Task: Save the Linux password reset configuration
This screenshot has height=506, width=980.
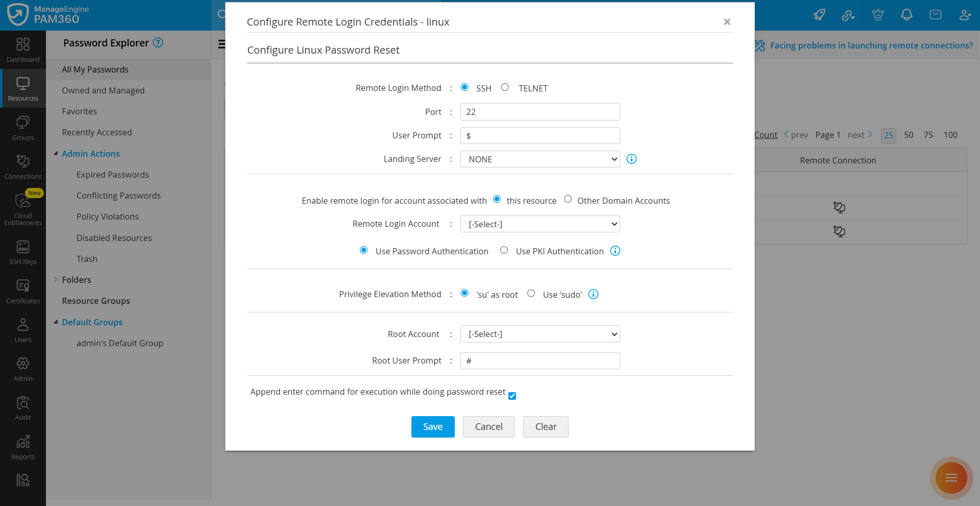Action: 432,426
